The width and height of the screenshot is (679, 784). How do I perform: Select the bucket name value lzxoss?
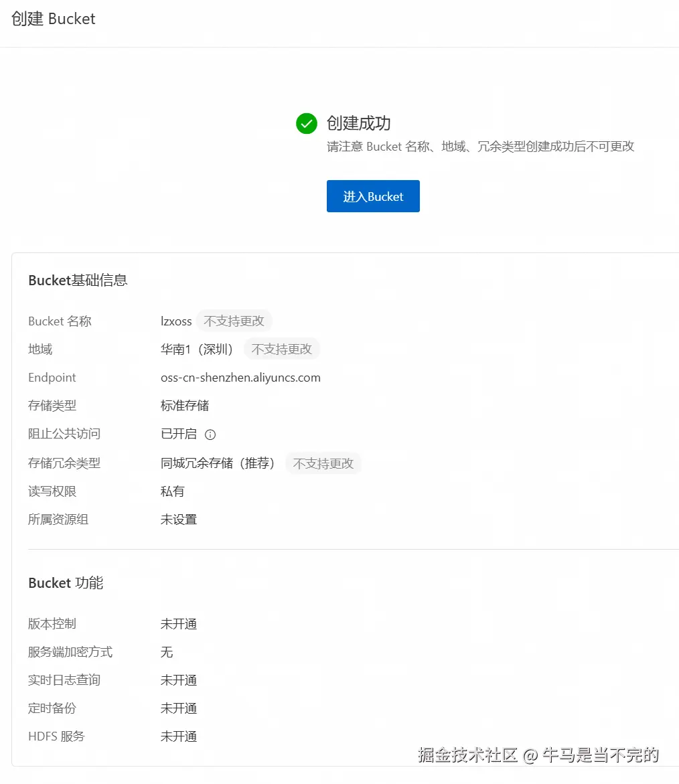(176, 321)
